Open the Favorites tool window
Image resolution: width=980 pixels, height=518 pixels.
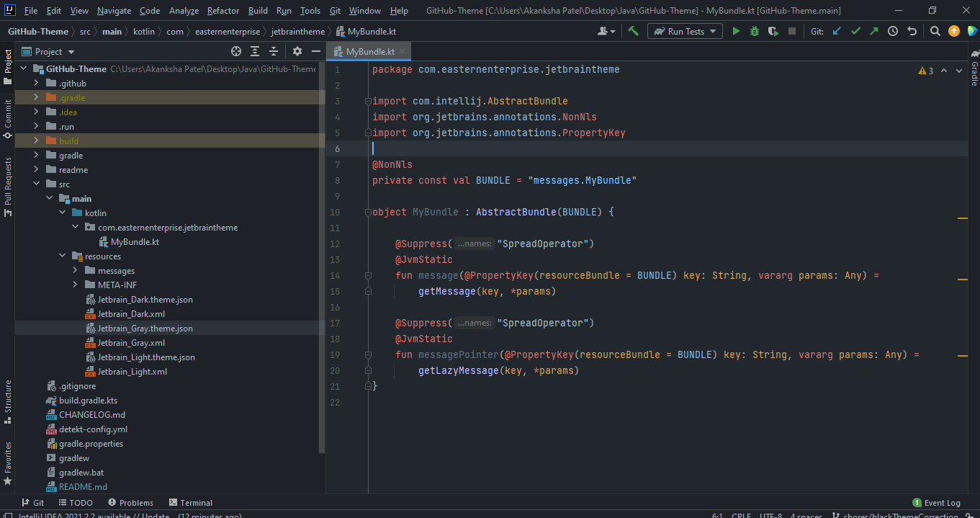[x=7, y=463]
